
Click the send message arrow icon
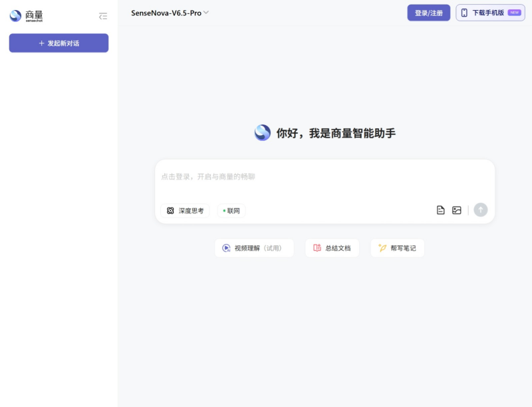click(x=480, y=210)
